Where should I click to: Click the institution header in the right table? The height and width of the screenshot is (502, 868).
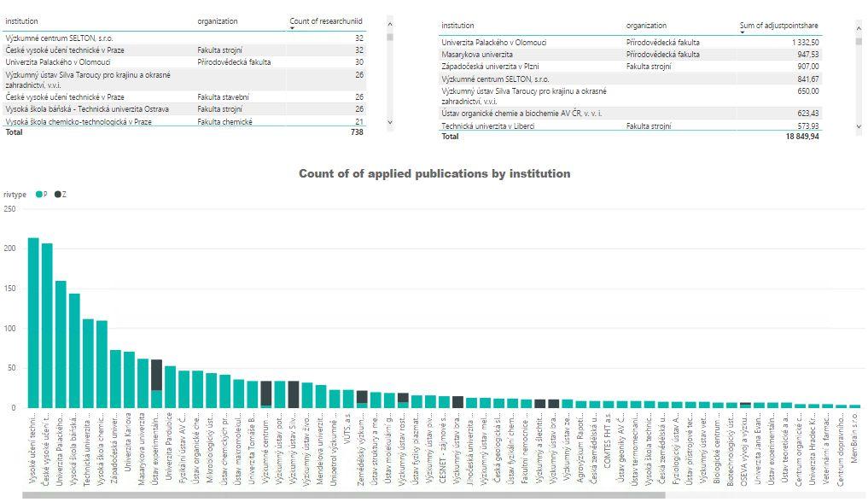pos(457,26)
